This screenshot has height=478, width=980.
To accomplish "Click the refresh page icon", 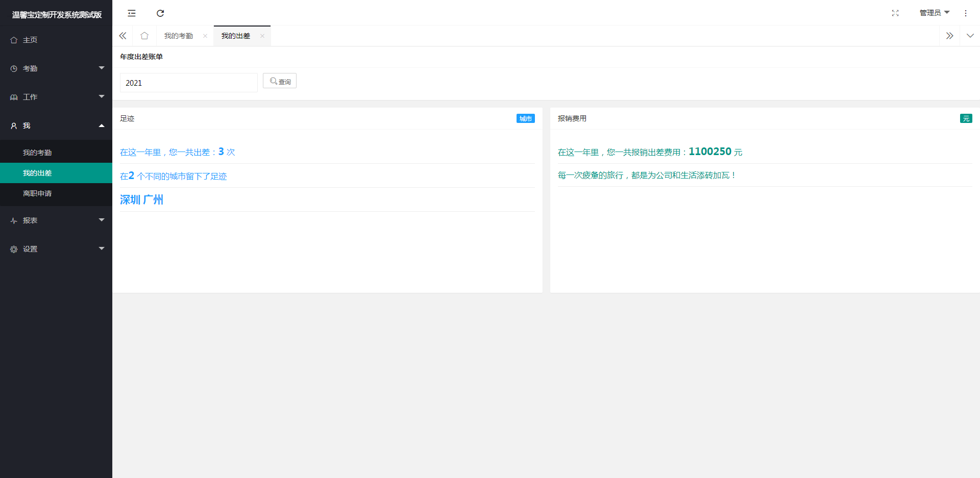I will pyautogui.click(x=160, y=13).
